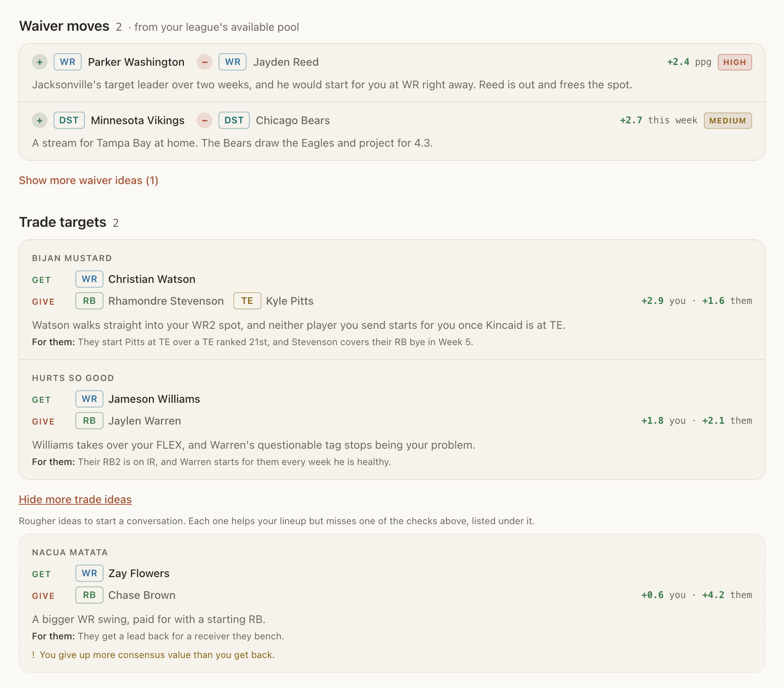Click the red minus icon beside Chicago Bears

[x=205, y=121]
